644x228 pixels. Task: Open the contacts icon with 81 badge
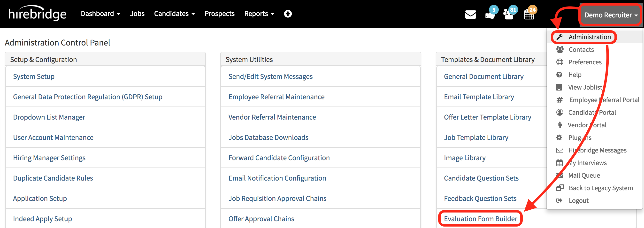click(x=508, y=15)
